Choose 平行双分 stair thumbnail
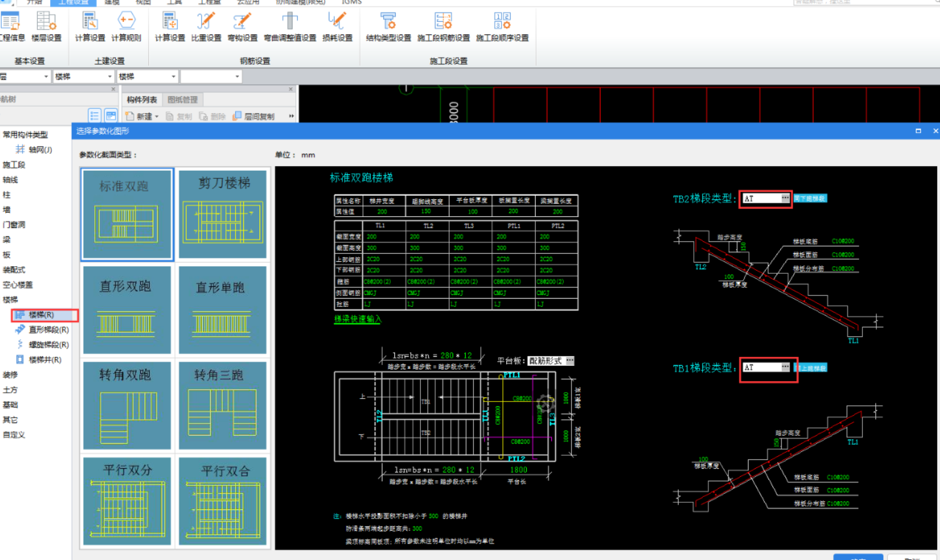940x560 pixels. 127,501
